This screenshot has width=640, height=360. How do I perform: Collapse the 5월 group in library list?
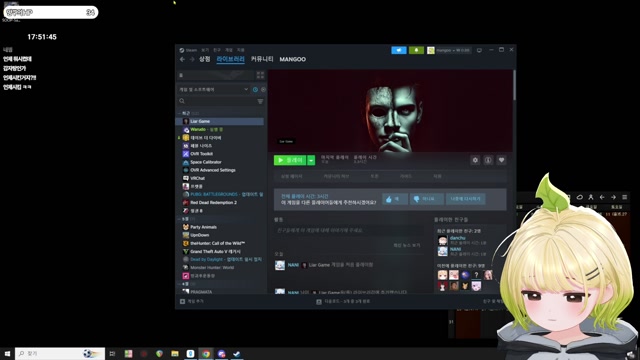pos(185,219)
